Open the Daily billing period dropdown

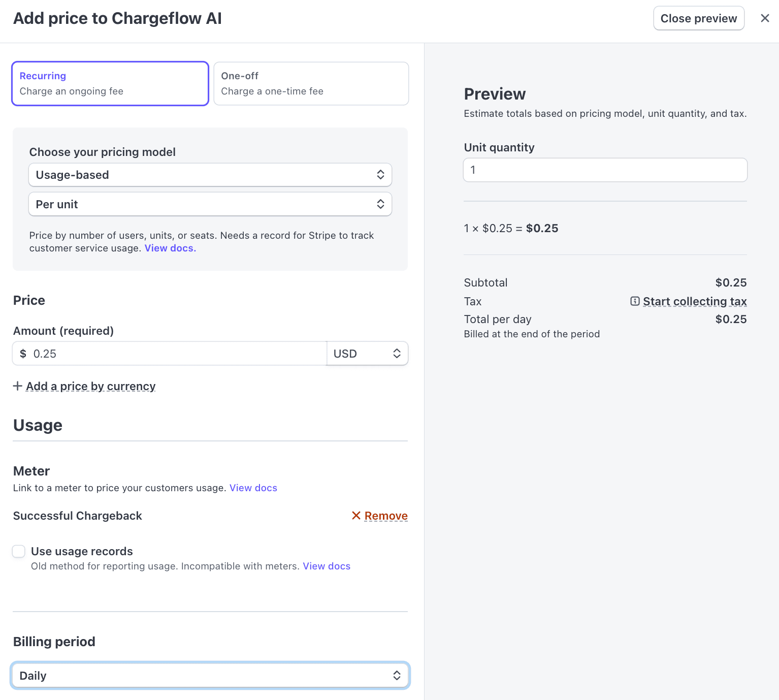pos(210,676)
